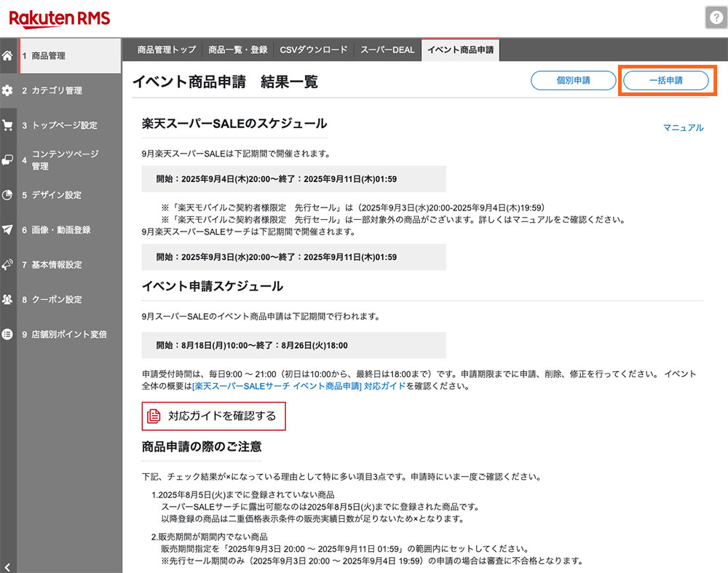Click the 楽天スーパーSALEのスケジュール heading
The width and height of the screenshot is (728, 573).
tap(234, 124)
